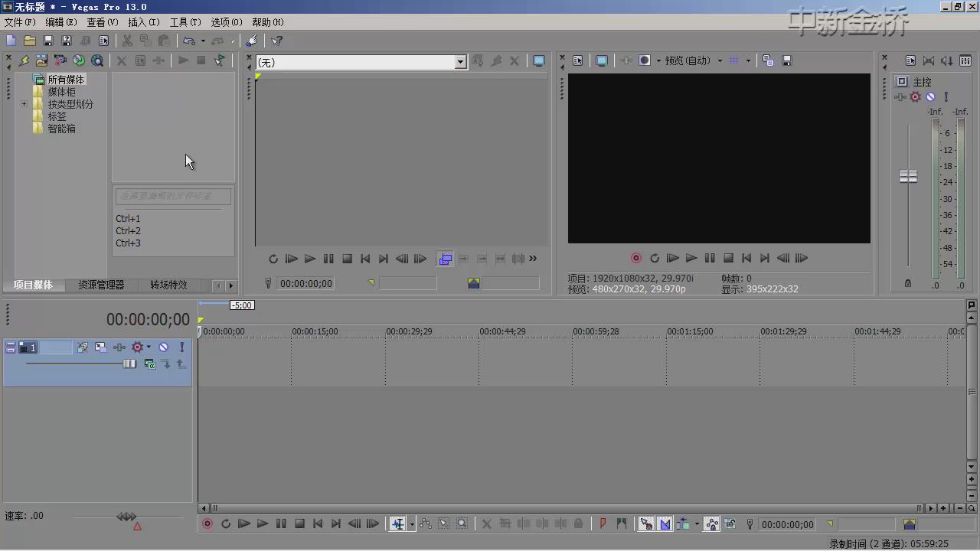Image resolution: width=980 pixels, height=551 pixels.
Task: Click the split screen view button in preview
Action: pos(645,60)
